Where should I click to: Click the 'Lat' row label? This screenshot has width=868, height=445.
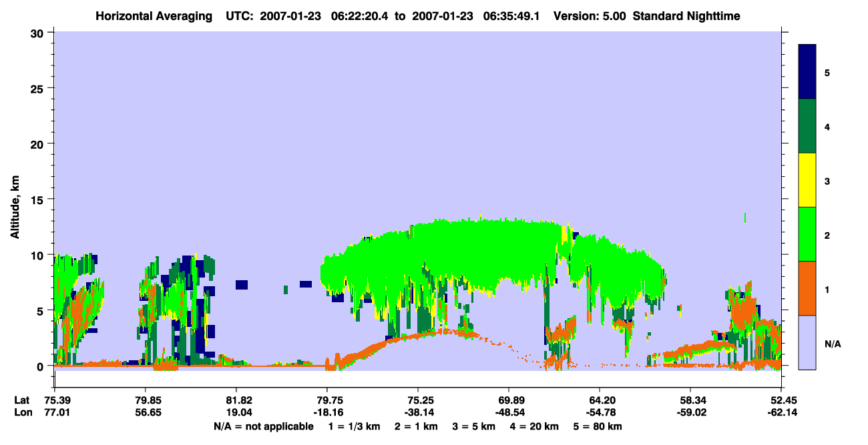click(x=21, y=400)
